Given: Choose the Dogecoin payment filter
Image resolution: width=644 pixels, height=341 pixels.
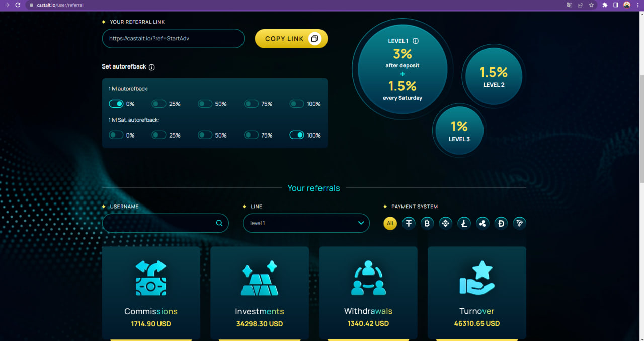Looking at the screenshot, I should click(501, 223).
